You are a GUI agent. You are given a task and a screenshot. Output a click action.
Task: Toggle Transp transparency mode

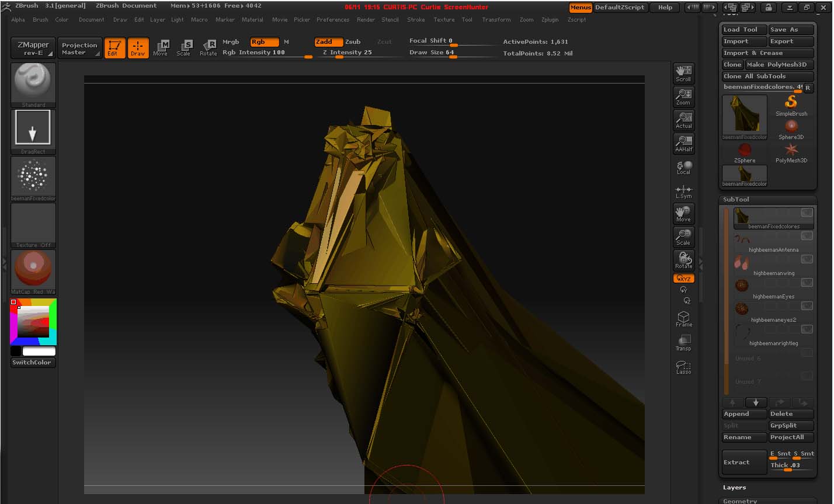[683, 343]
